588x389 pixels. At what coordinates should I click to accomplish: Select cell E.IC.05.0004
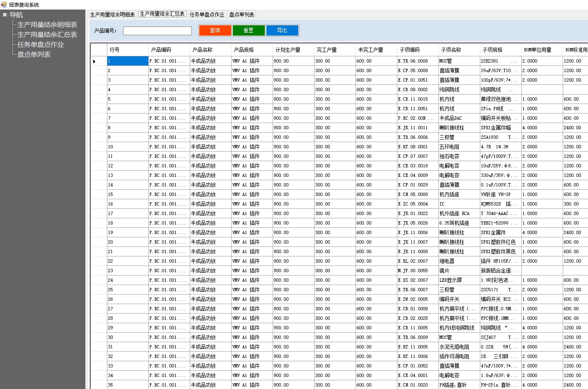(x=418, y=204)
